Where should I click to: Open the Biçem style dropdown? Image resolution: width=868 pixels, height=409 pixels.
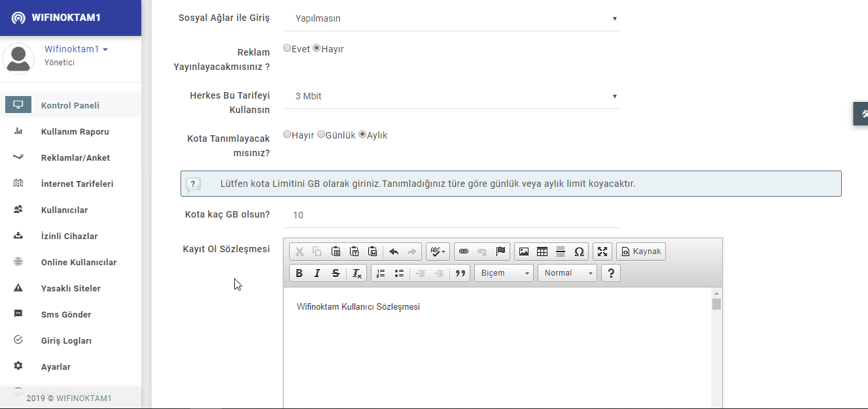click(504, 273)
